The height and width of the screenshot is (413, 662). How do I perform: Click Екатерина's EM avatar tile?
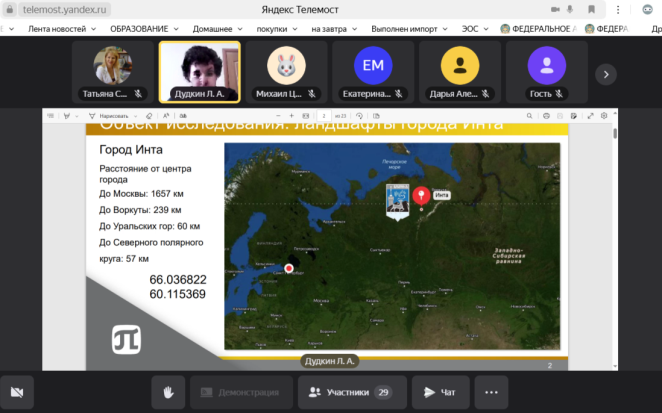tap(372, 68)
